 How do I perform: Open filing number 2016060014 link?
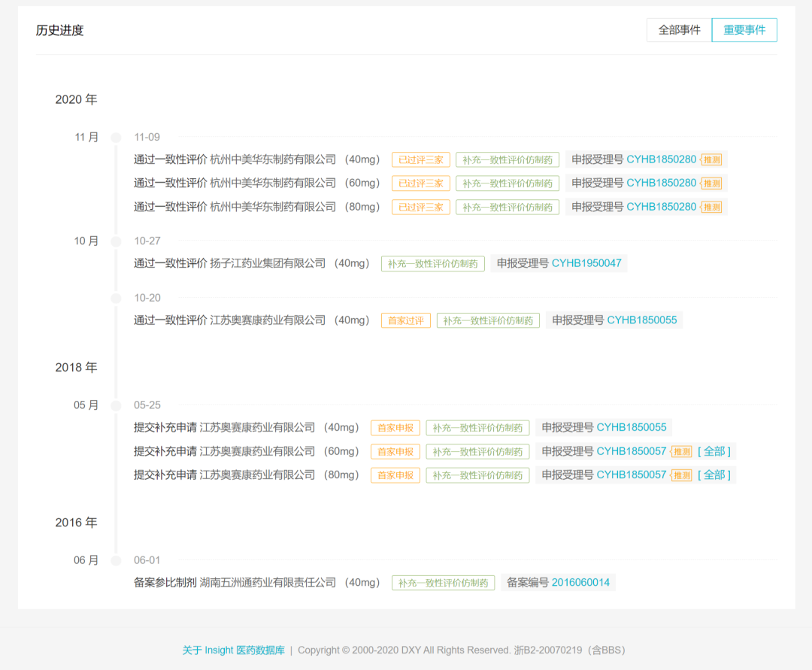point(580,583)
